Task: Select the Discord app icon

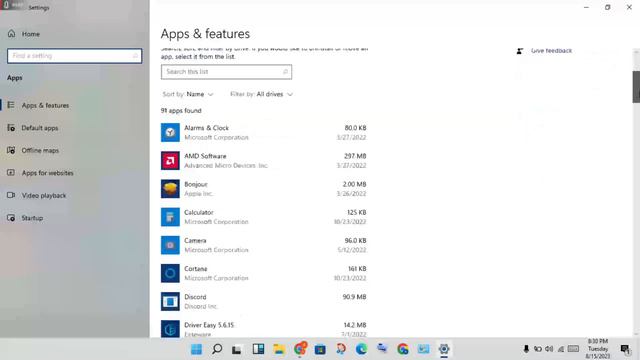Action: [x=170, y=301]
